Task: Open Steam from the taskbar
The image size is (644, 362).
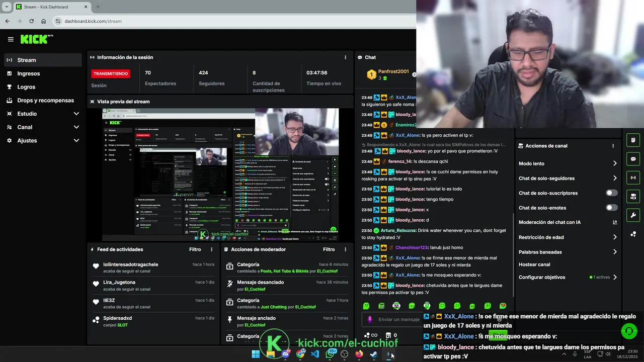Action: pyautogui.click(x=374, y=354)
